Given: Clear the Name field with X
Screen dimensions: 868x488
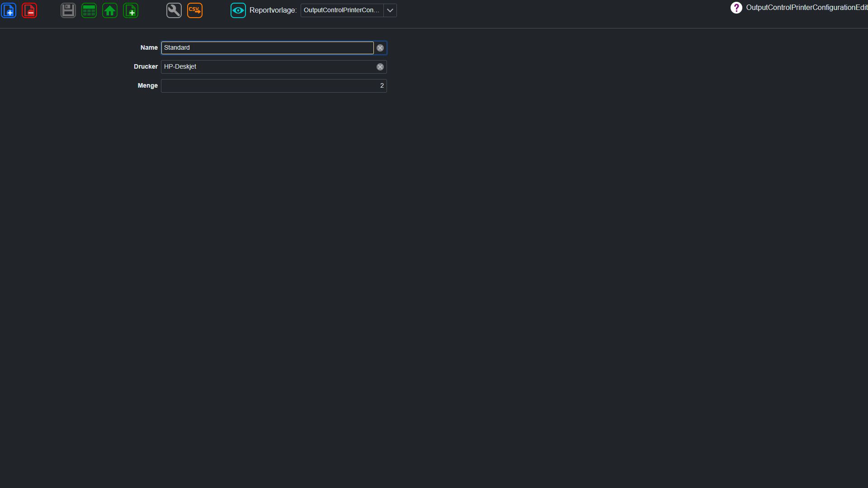Looking at the screenshot, I should point(380,48).
